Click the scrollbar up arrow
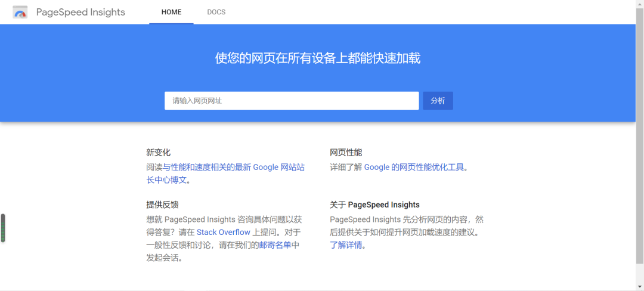The width and height of the screenshot is (644, 291). pos(639,4)
